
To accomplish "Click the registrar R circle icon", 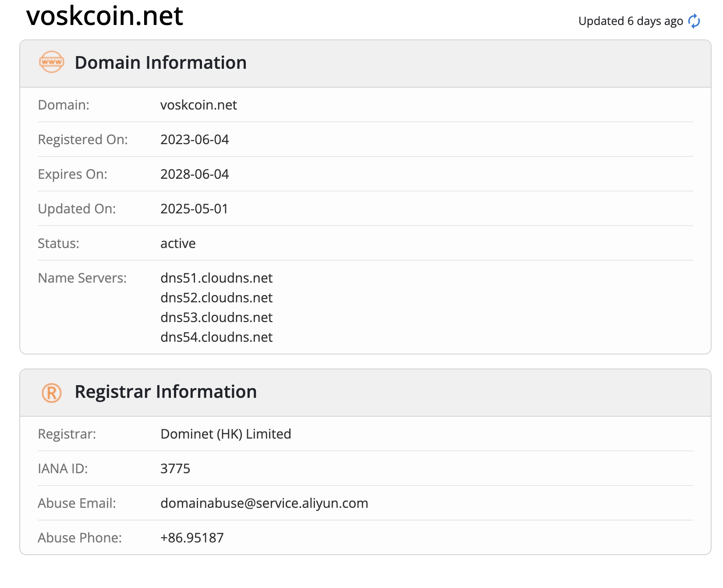I will tap(52, 393).
